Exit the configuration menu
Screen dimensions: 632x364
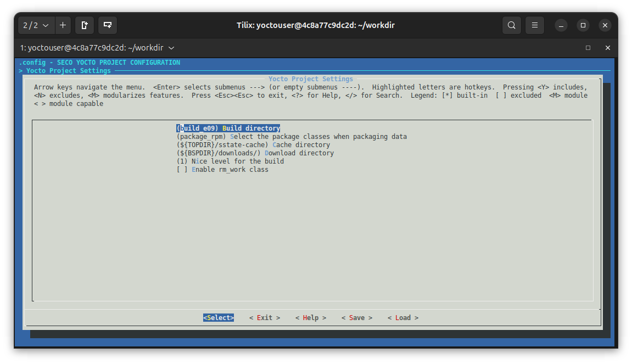click(264, 317)
